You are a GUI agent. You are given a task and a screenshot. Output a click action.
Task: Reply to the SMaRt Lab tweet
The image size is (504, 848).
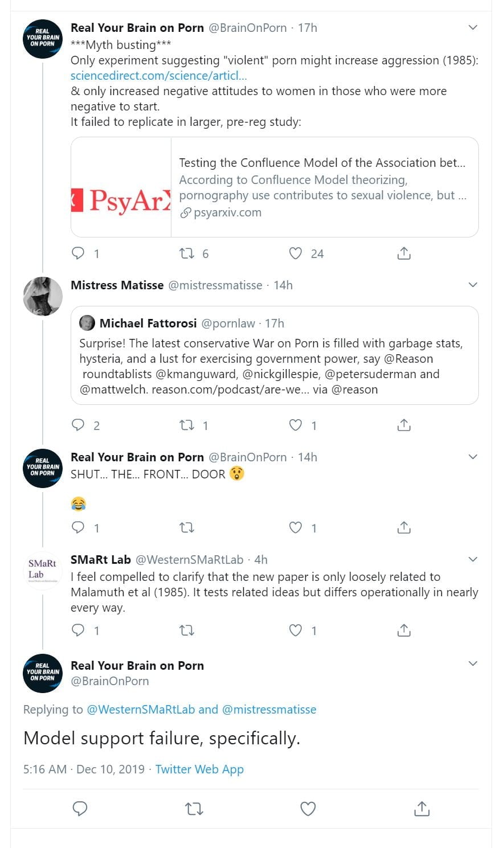[78, 630]
